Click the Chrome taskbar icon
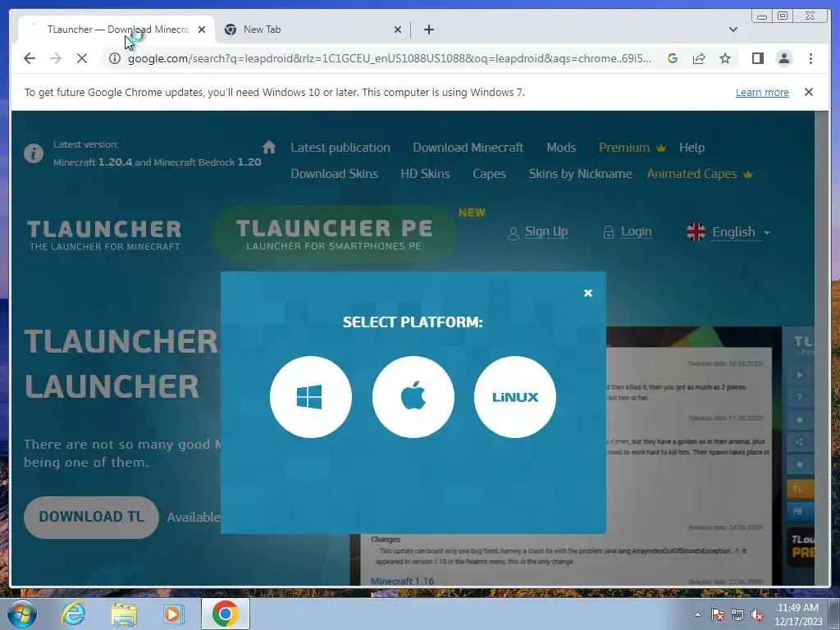This screenshot has height=630, width=840. pyautogui.click(x=225, y=614)
